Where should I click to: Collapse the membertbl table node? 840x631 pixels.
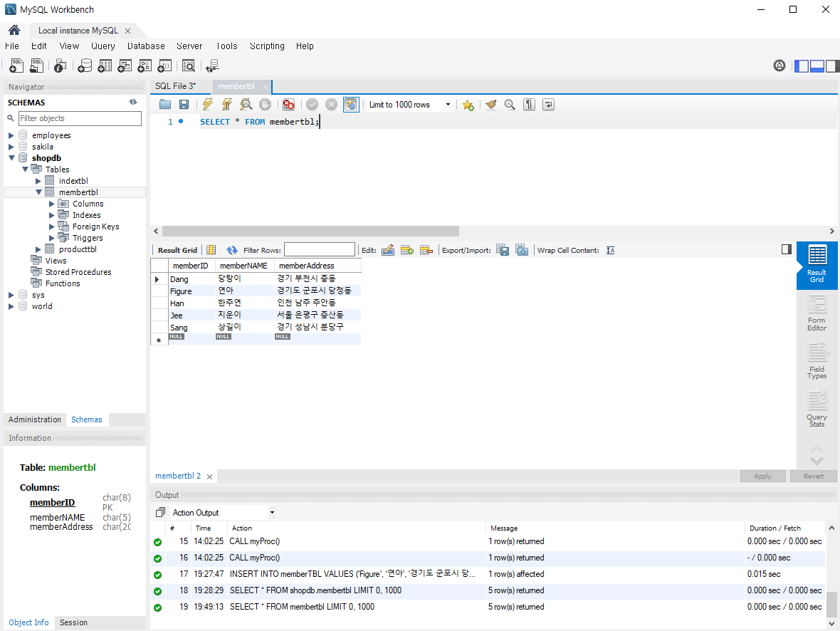38,192
